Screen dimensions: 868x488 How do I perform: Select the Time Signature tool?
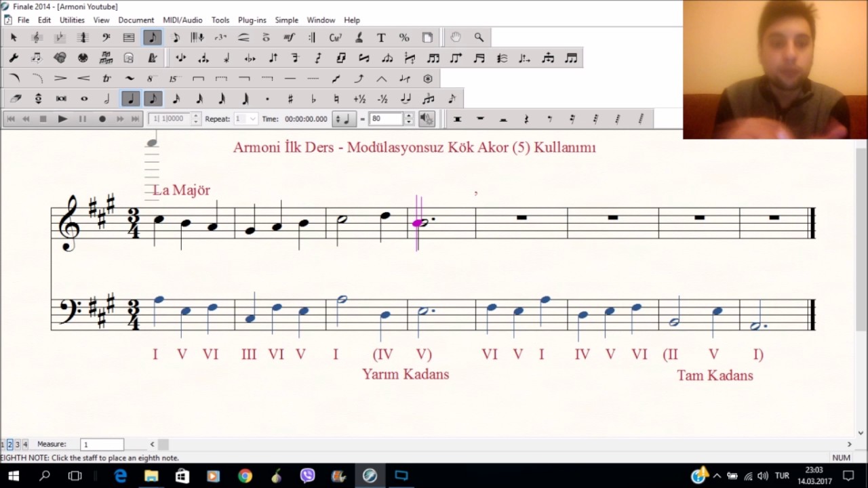tap(83, 37)
